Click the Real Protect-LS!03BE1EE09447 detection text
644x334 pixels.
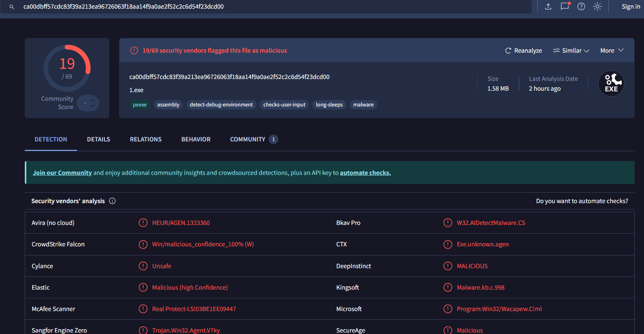[194, 309]
